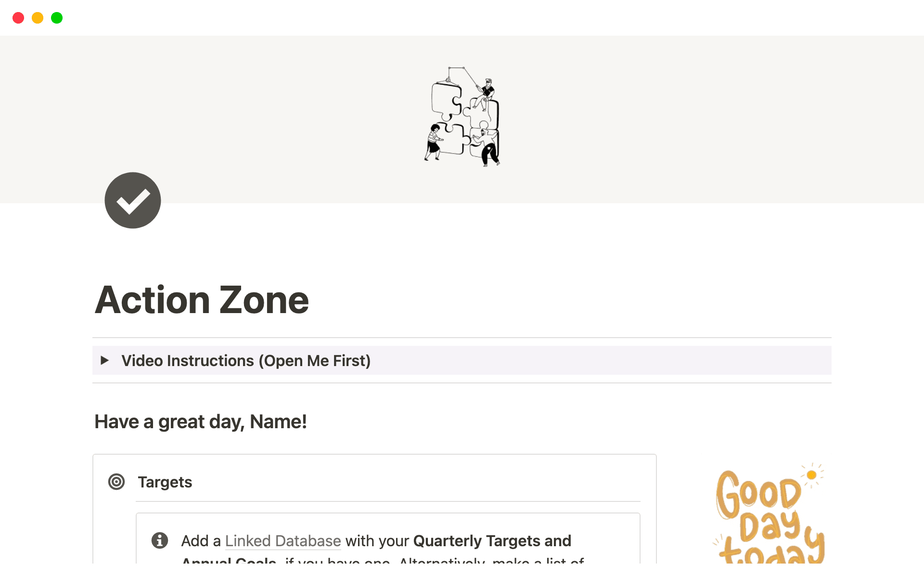Select the gray check emoji above the title
This screenshot has height=578, width=924.
point(132,200)
